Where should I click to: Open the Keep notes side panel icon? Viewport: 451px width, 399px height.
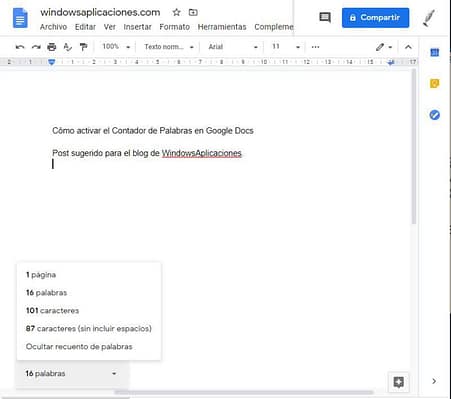434,83
